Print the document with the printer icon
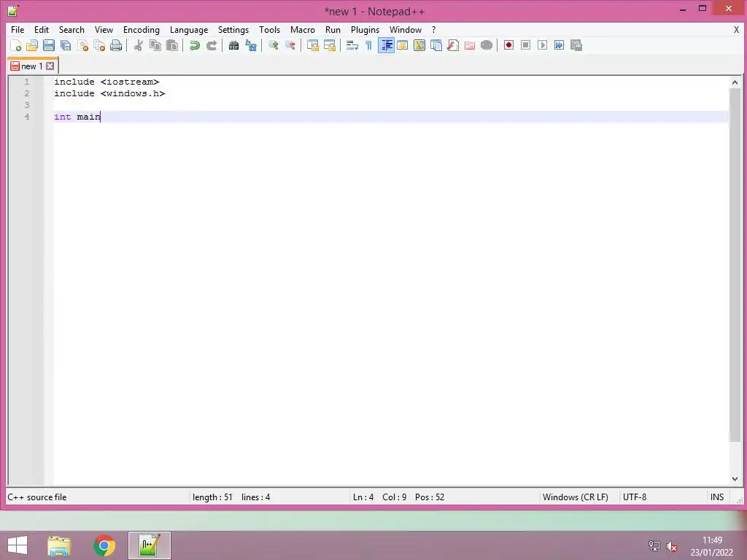747x560 pixels. click(116, 45)
